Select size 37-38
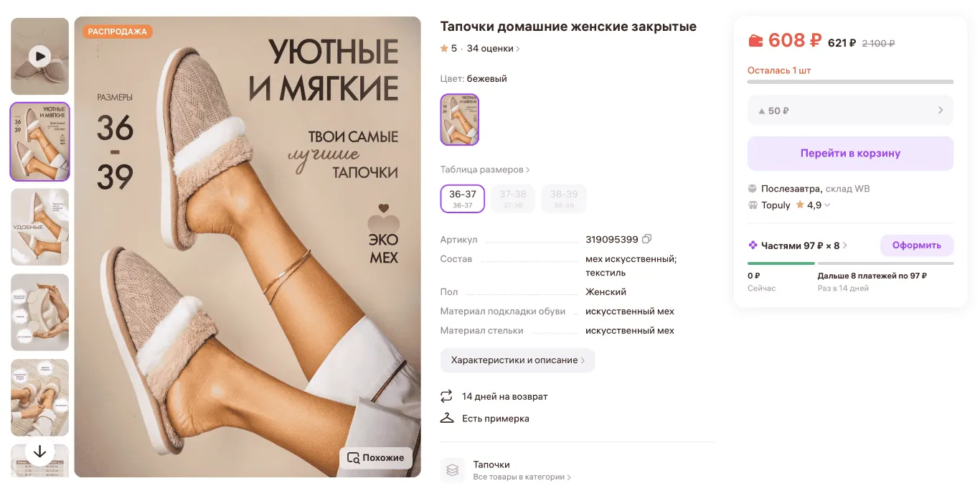The image size is (980, 496). click(513, 199)
